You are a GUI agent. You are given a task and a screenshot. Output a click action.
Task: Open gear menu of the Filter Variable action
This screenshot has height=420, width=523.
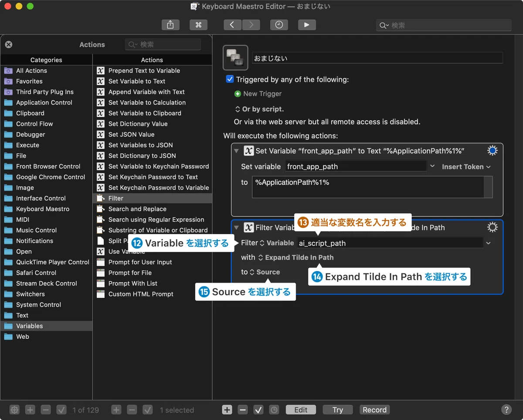pyautogui.click(x=492, y=227)
